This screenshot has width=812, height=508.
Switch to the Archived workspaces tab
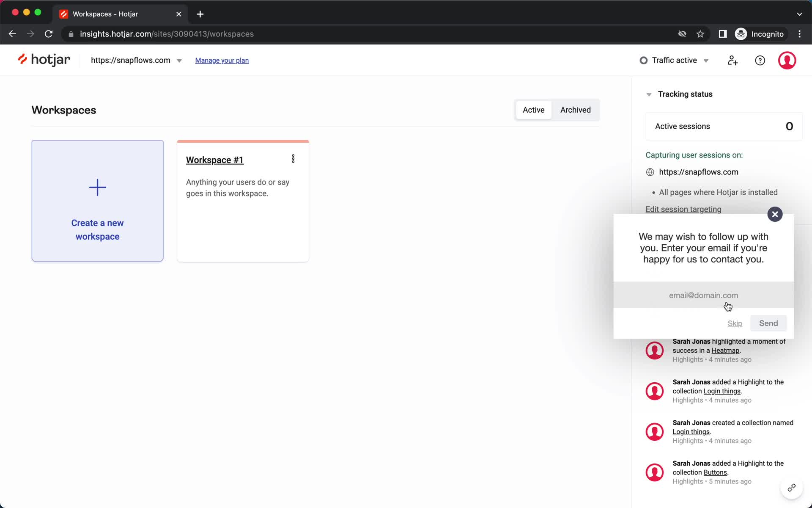(575, 110)
